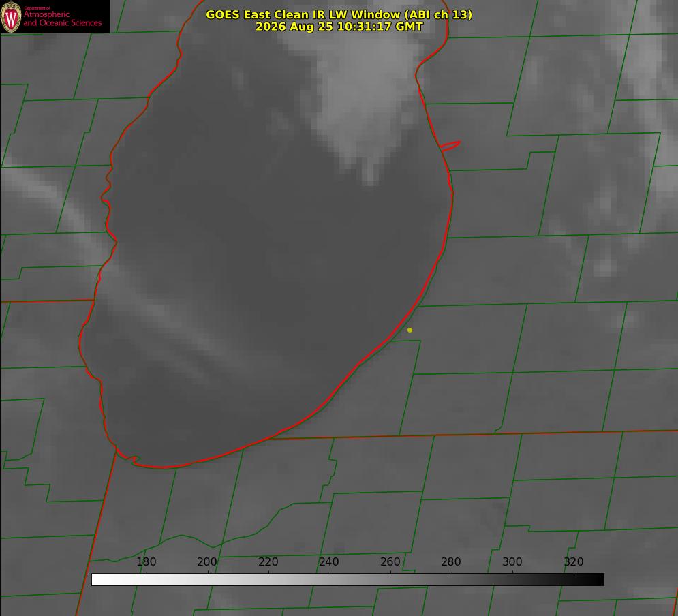This screenshot has width=678, height=616.
Task: Click the 200 colorbar tick label
Action: [206, 561]
